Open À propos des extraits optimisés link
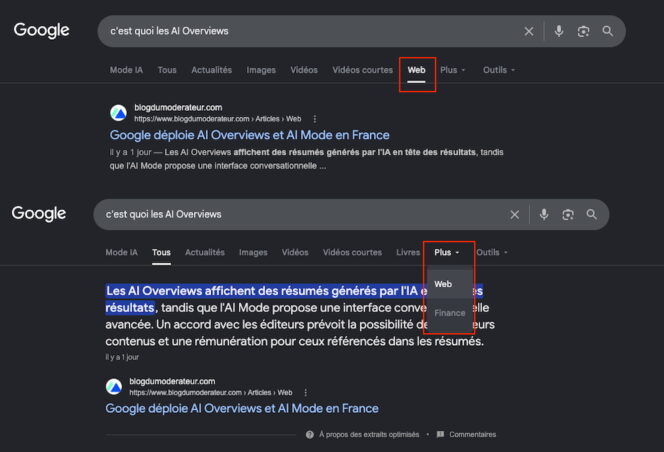 369,435
